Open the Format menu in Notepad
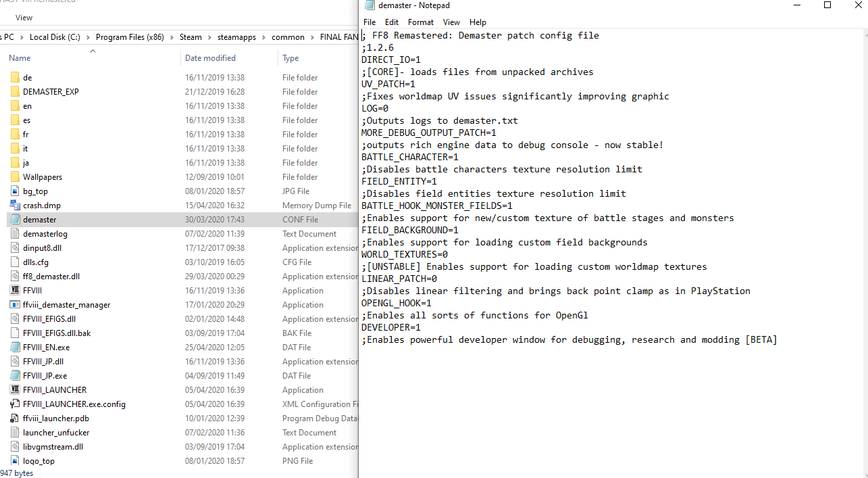This screenshot has width=868, height=478. point(421,22)
